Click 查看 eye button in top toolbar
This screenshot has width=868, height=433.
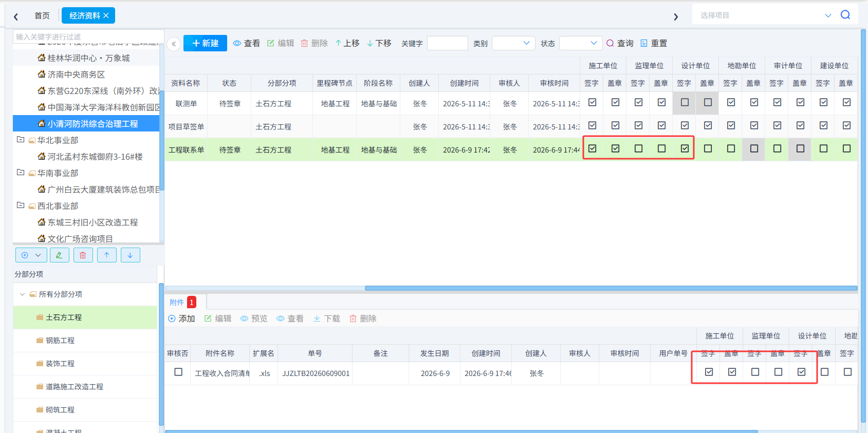(247, 44)
